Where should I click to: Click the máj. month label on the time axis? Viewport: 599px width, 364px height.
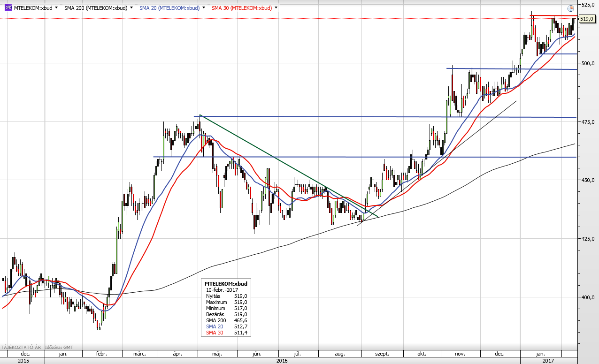(x=217, y=354)
